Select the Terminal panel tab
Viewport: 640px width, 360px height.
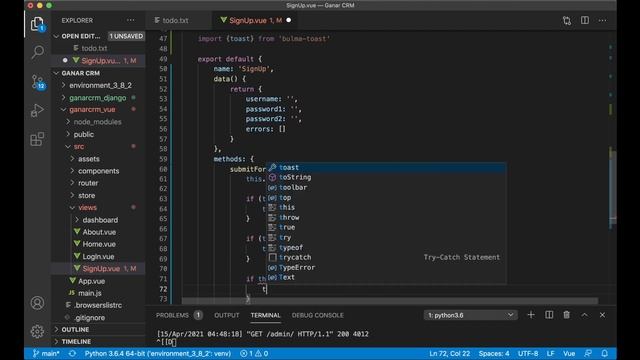pyautogui.click(x=265, y=315)
